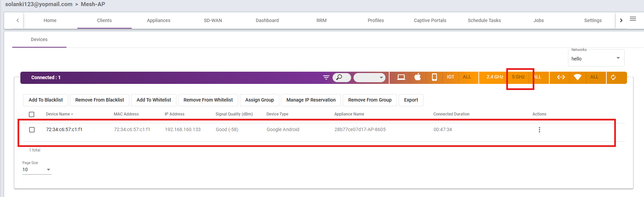
Task: Filter clients by laptop device type
Action: click(x=401, y=77)
